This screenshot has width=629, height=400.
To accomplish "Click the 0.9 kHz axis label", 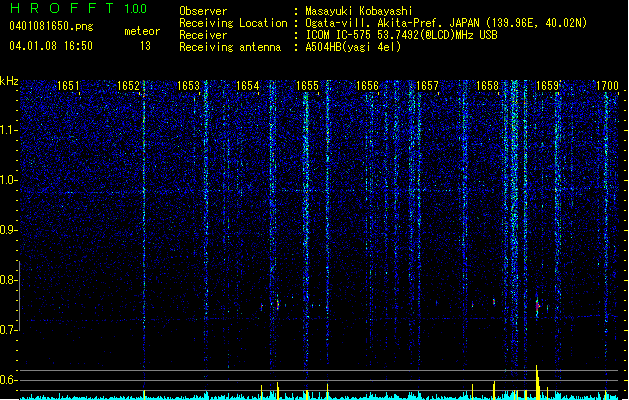I will [x=9, y=230].
